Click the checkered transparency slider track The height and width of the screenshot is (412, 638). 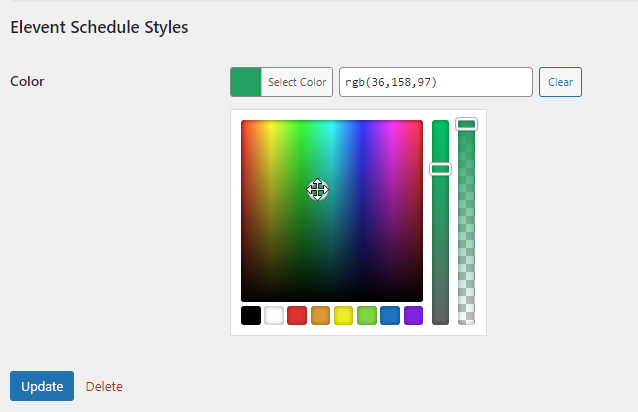pos(466,222)
